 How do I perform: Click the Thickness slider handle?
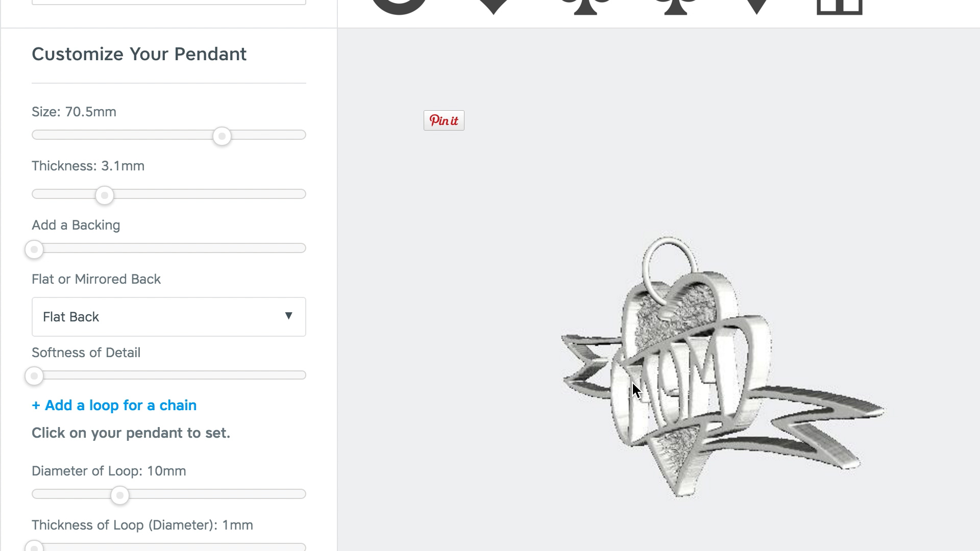[105, 195]
